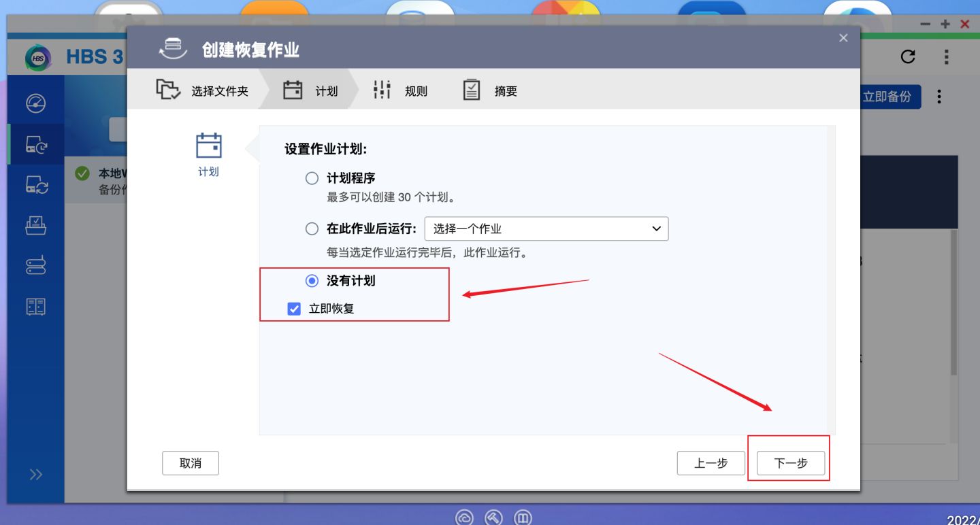Close the 创建恢复作业 dialog
980x525 pixels.
843,37
